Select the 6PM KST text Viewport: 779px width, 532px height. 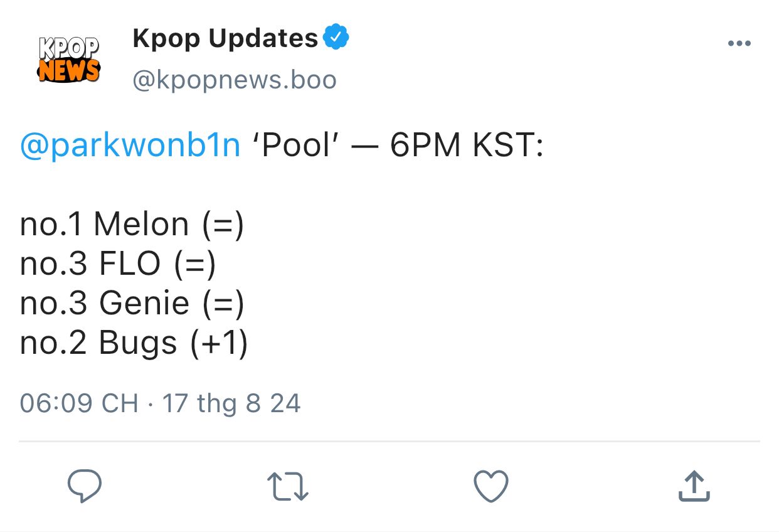pos(467,146)
